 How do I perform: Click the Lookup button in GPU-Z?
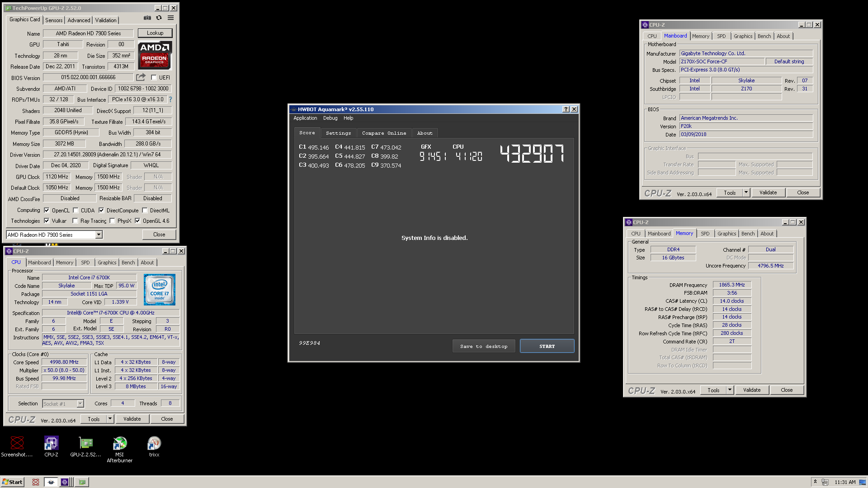155,33
